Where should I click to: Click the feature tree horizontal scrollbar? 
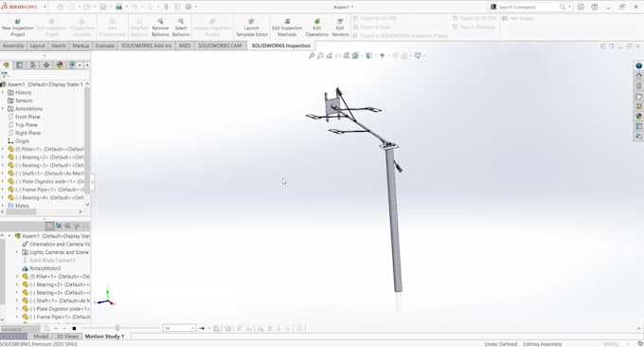[x=21, y=211]
